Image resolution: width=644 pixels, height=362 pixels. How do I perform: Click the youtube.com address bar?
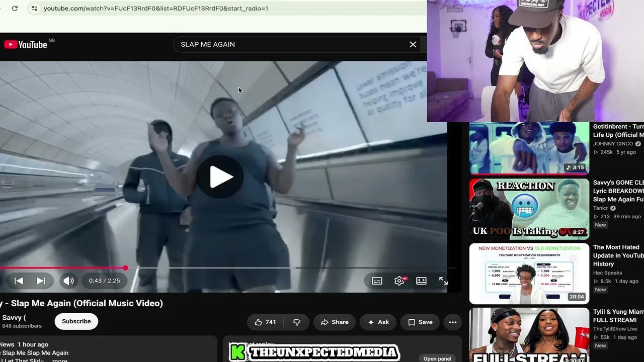[x=156, y=9]
